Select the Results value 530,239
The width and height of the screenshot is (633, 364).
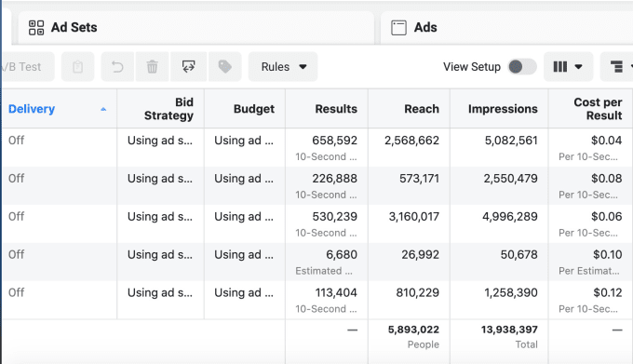(x=335, y=217)
